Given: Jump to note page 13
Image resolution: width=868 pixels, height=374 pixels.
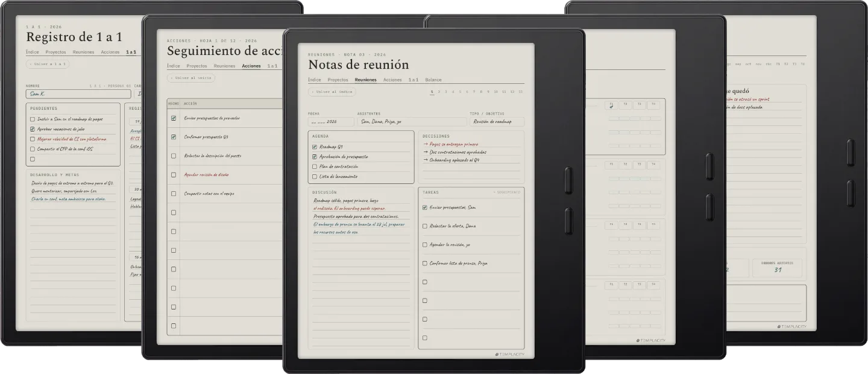Looking at the screenshot, I should pyautogui.click(x=521, y=92).
